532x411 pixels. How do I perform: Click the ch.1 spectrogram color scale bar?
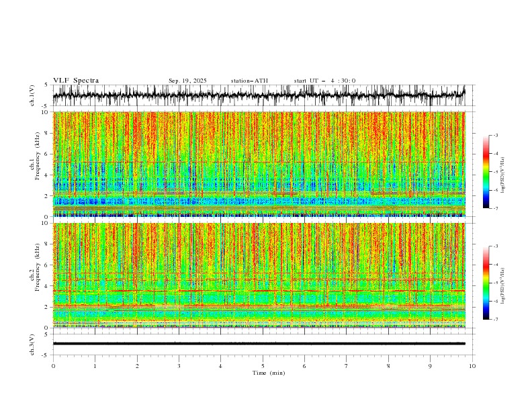(486, 172)
